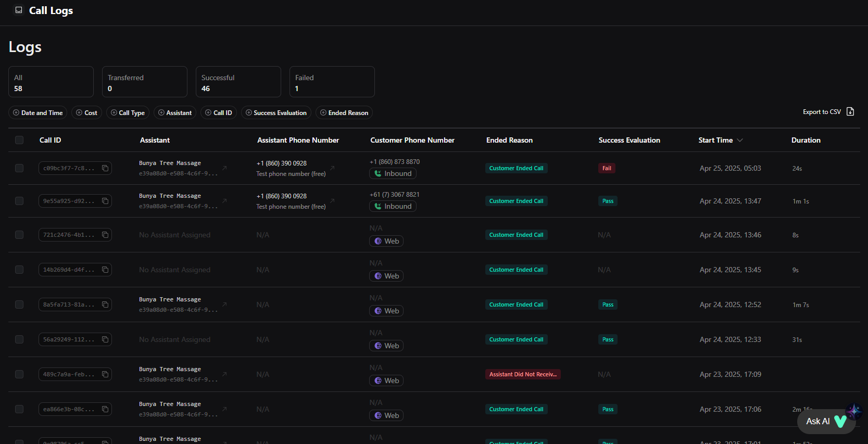The height and width of the screenshot is (444, 868).
Task: Toggle the select-all checkbox in table header
Action: 19,140
